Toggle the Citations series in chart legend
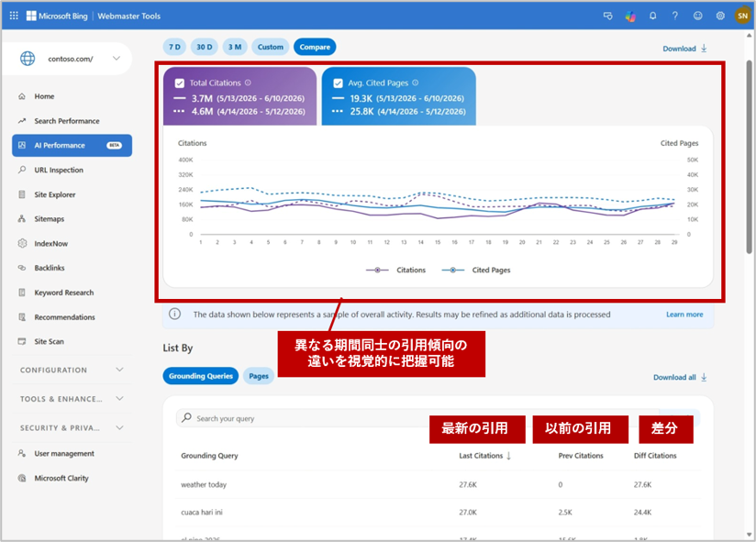Viewport: 756px width, 542px height. click(x=395, y=270)
